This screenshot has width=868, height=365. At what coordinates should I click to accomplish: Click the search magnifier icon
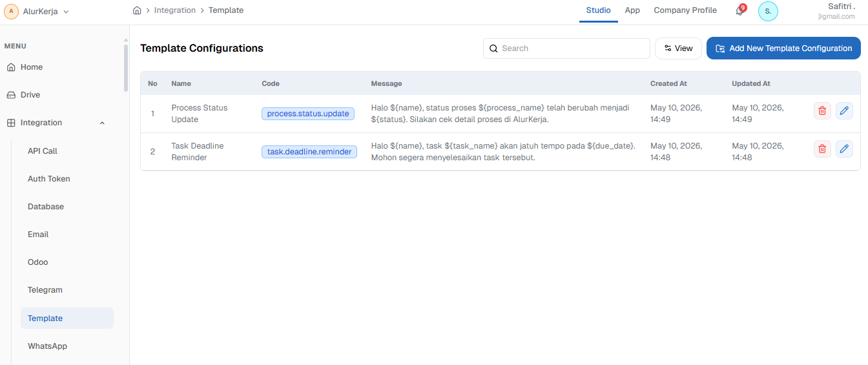[493, 48]
